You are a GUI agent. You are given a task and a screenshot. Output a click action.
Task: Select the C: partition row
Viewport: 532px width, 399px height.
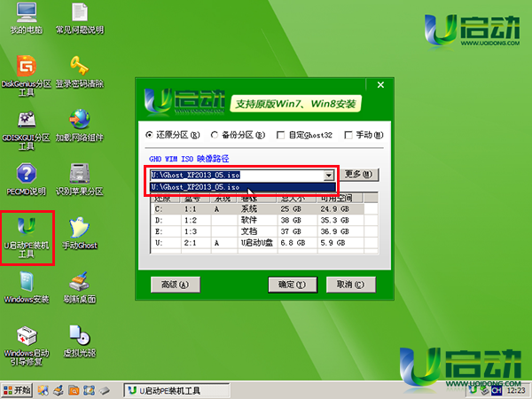pos(257,209)
